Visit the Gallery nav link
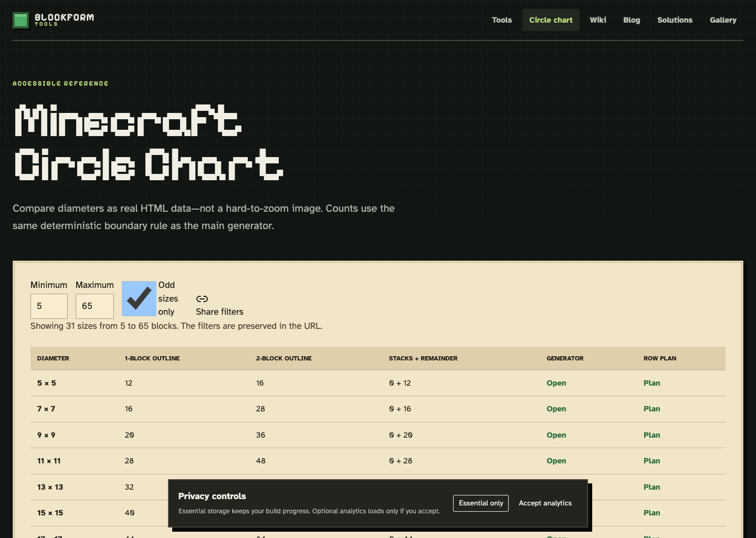756x538 pixels. 723,20
